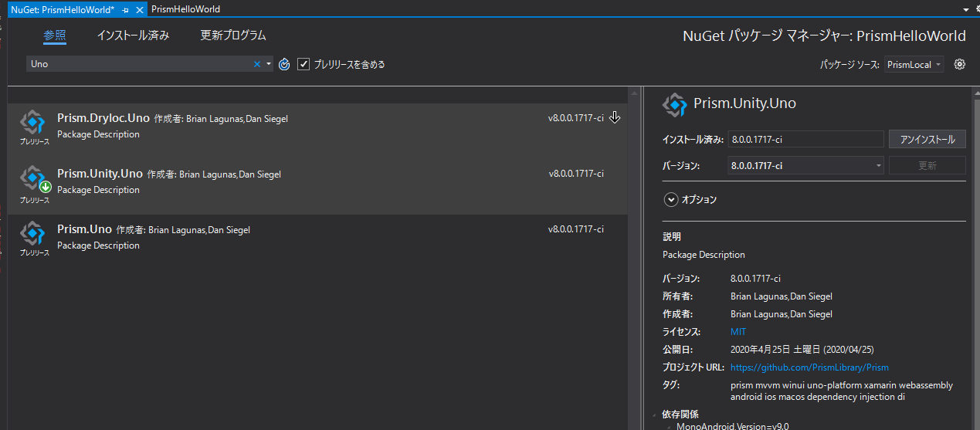Pin the NuGet: PrismHelloWorld tab

(125, 9)
